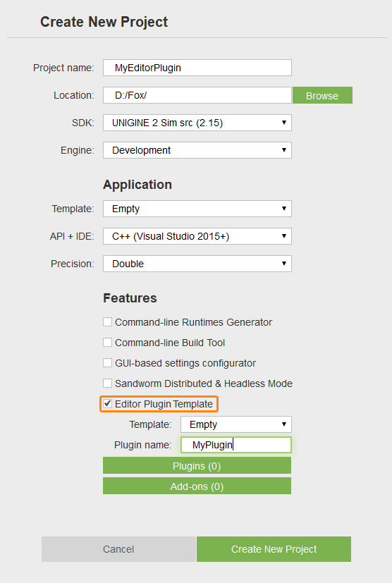Click Create New Project button

tap(274, 549)
